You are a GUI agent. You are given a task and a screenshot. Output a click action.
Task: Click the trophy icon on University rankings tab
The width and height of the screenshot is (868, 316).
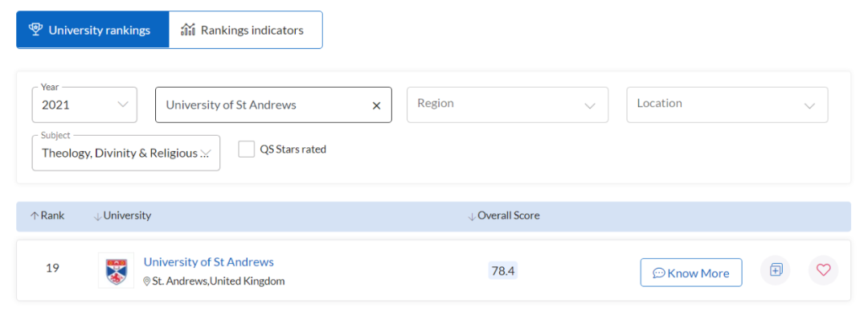(x=35, y=29)
